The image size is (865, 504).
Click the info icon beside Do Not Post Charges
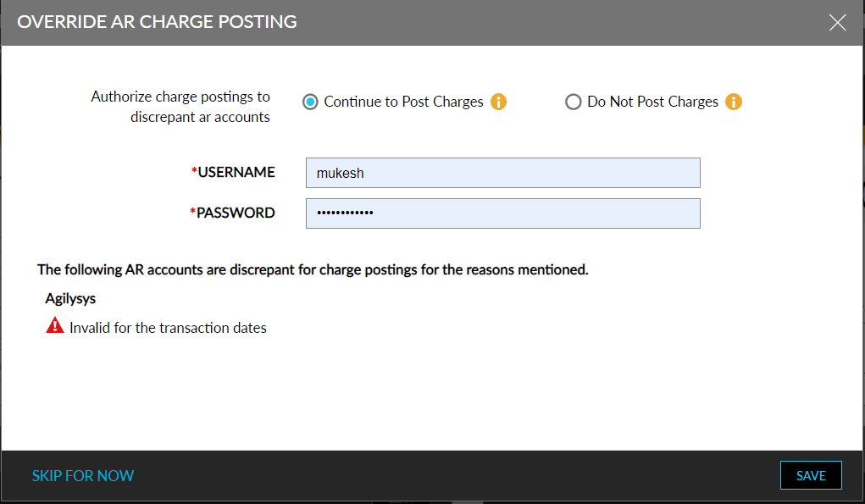tap(734, 101)
